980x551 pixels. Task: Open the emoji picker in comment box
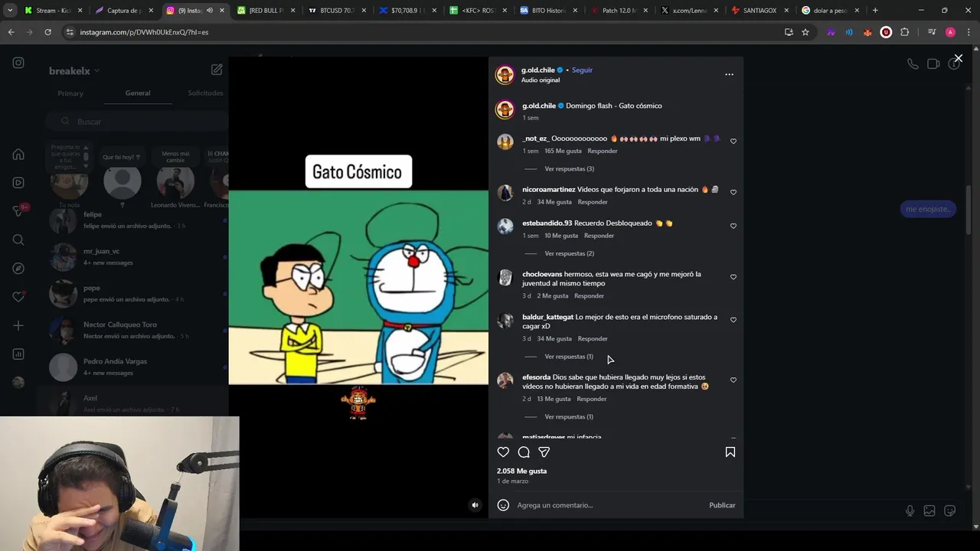pyautogui.click(x=503, y=505)
